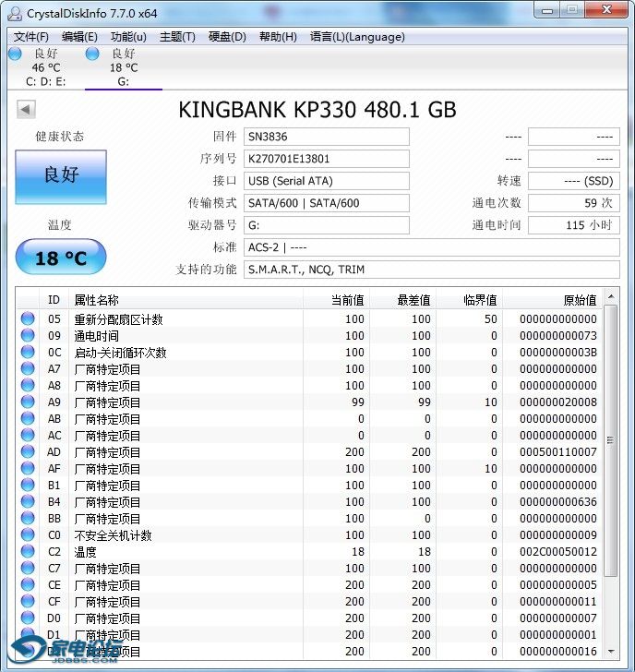
Task: Click the 属性名称 column header
Action: point(186,300)
